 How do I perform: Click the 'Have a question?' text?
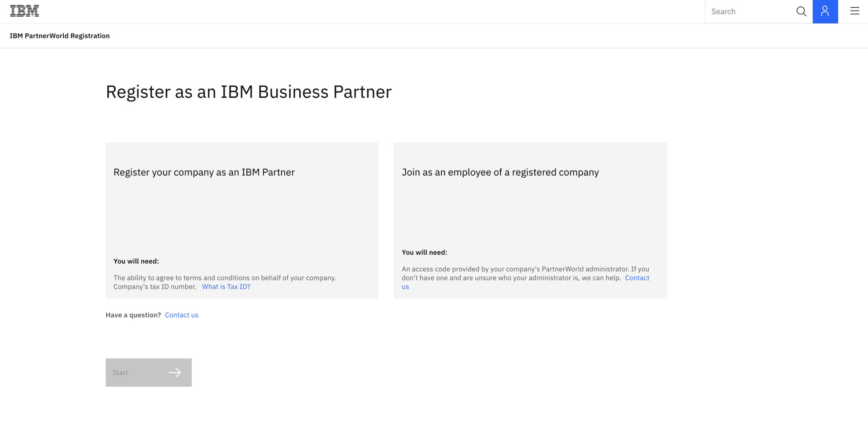tap(133, 315)
